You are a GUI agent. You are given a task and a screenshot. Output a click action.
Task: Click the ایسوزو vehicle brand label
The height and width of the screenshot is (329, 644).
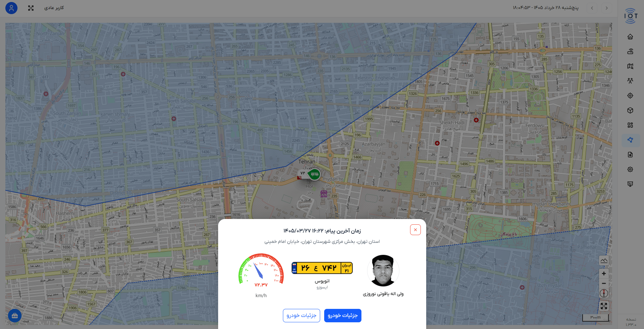(x=322, y=287)
